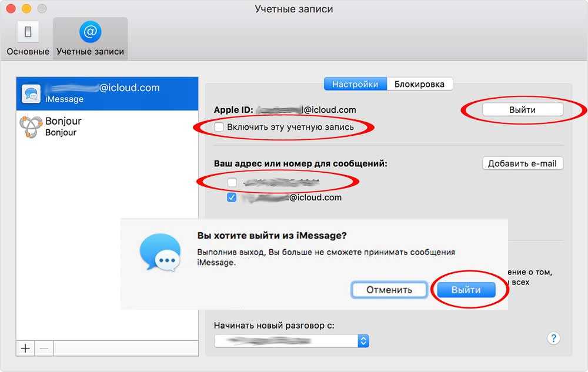
Task: Open the Основные preferences pane icon
Action: (x=28, y=32)
